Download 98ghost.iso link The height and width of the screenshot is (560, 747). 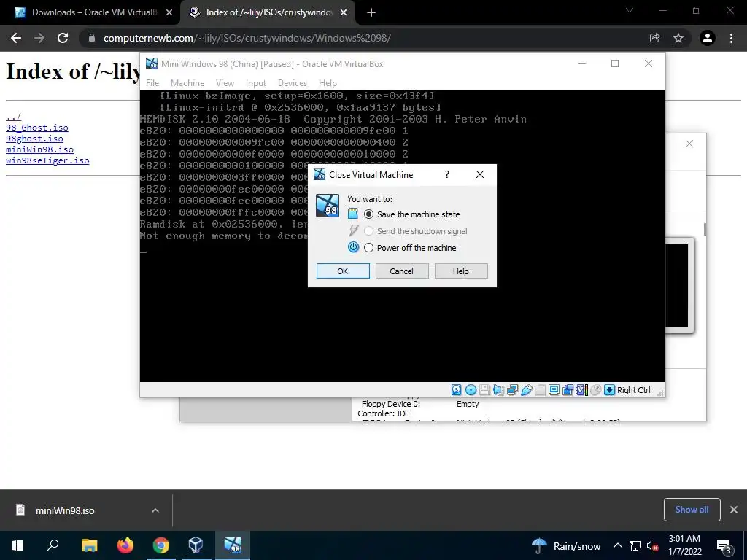(34, 139)
